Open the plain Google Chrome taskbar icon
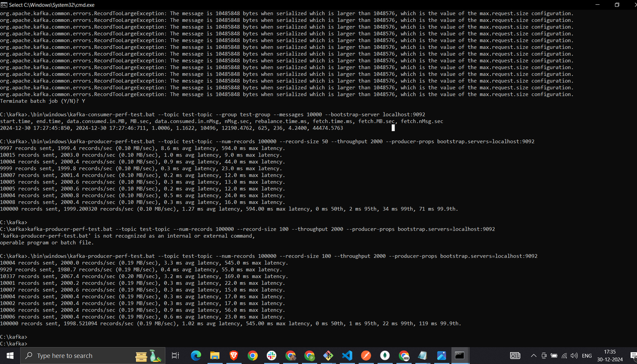 point(253,356)
